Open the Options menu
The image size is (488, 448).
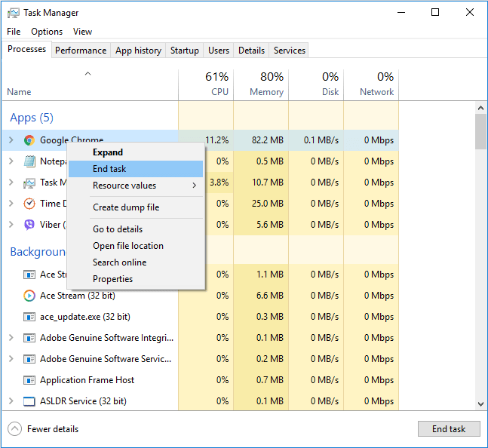click(x=47, y=32)
